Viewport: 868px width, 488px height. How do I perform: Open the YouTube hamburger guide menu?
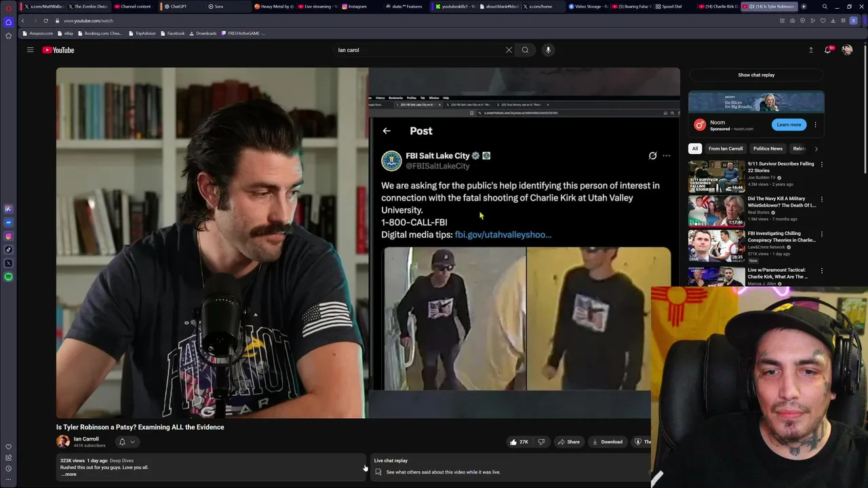coord(30,49)
